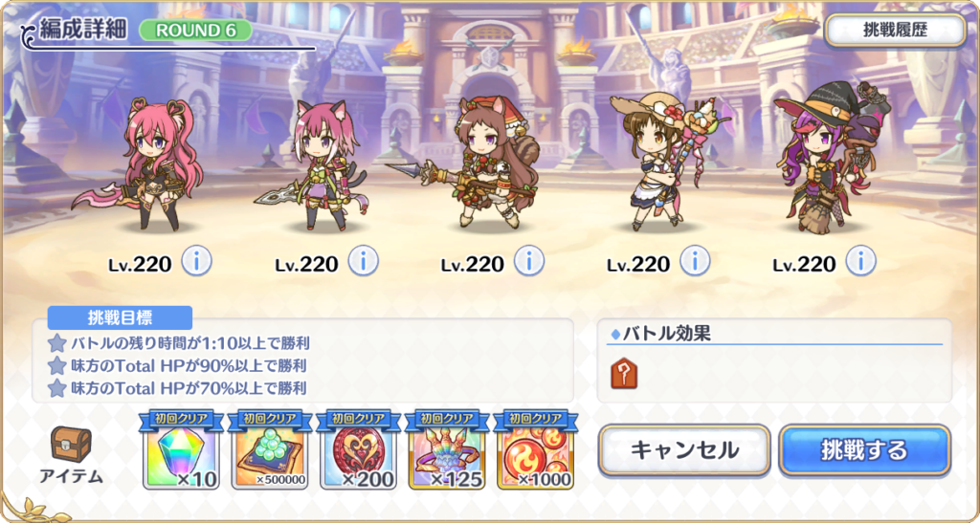View info for the center spear character
Viewport: 980px width, 523px height.
[x=528, y=261]
